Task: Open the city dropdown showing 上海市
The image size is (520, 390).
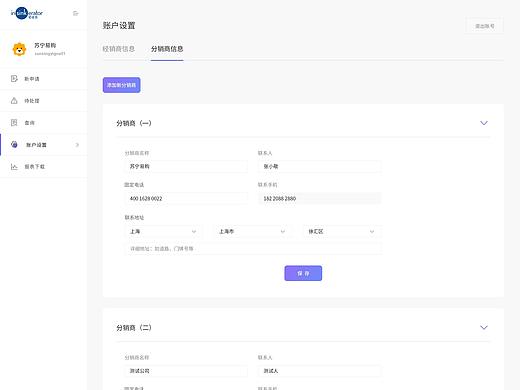Action: coord(252,231)
